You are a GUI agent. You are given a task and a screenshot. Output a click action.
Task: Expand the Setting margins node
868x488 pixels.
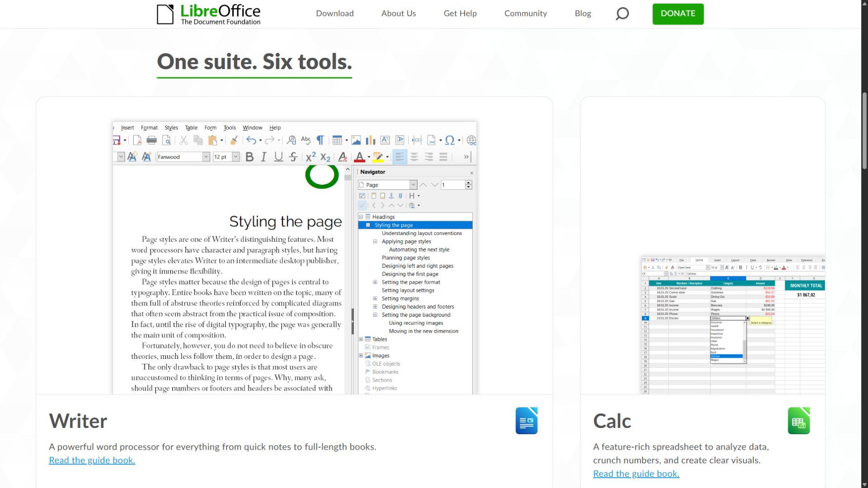[375, 298]
